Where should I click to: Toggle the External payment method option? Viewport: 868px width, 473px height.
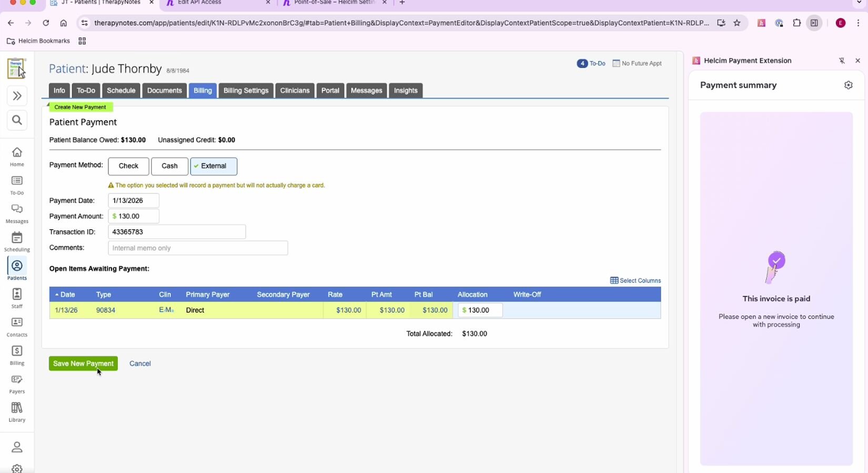pos(214,166)
